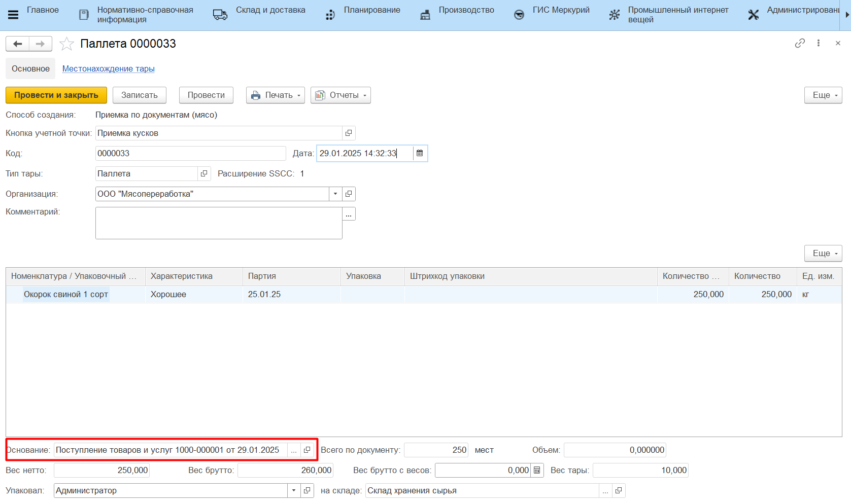851x504 pixels.
Task: Click the Записать button
Action: [140, 95]
